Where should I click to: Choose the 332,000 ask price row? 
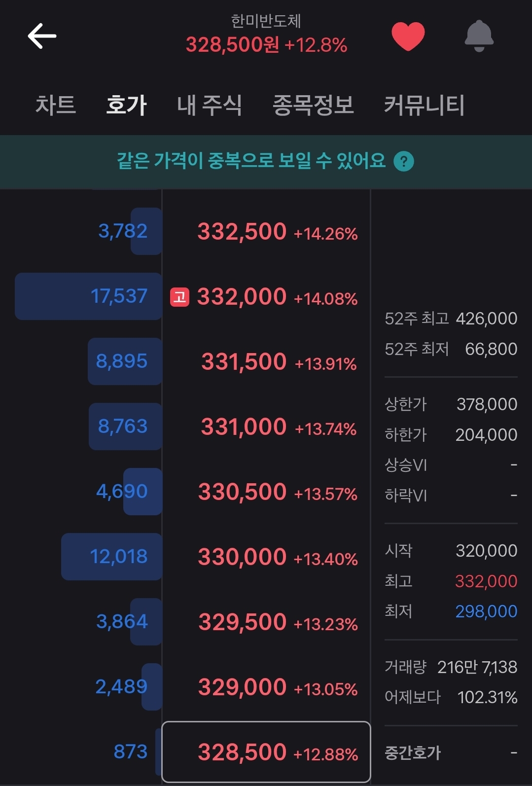coord(266,296)
